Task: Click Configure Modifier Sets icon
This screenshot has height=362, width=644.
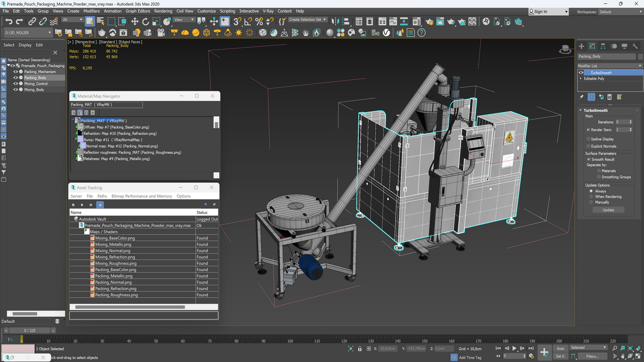Action: click(x=620, y=97)
